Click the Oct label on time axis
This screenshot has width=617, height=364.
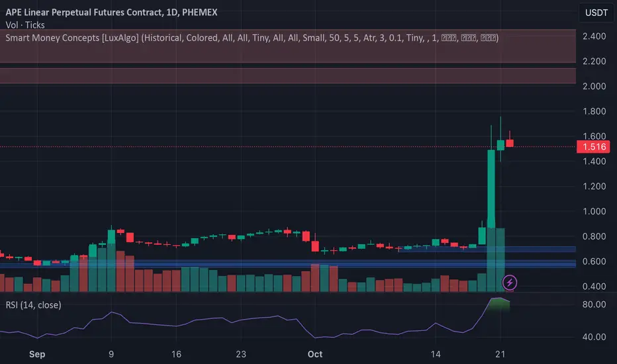[x=315, y=354]
